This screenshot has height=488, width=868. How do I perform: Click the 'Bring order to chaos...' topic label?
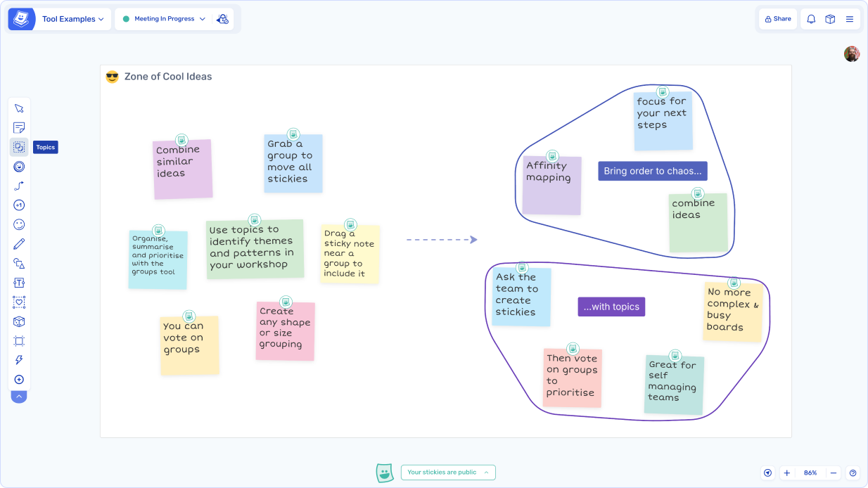click(652, 171)
